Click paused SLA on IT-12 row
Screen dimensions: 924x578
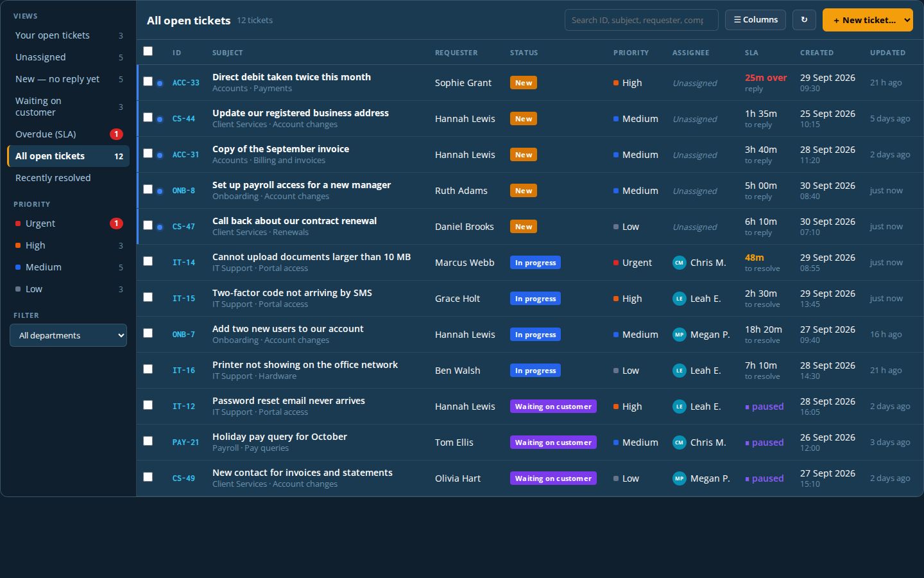[x=764, y=407]
